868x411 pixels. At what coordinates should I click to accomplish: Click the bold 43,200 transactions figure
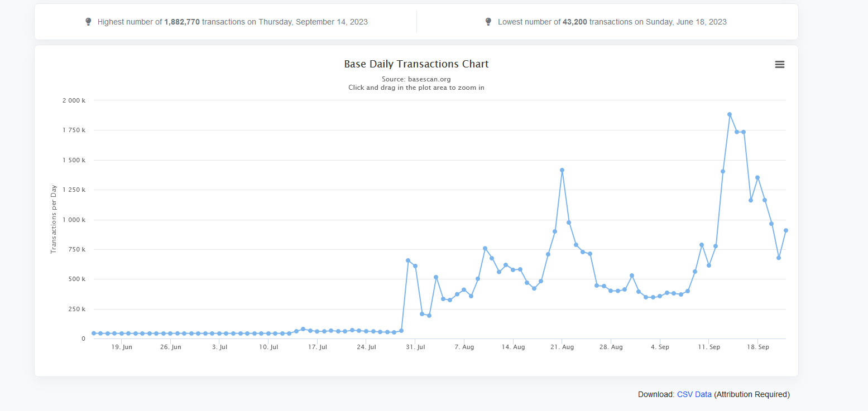click(575, 22)
